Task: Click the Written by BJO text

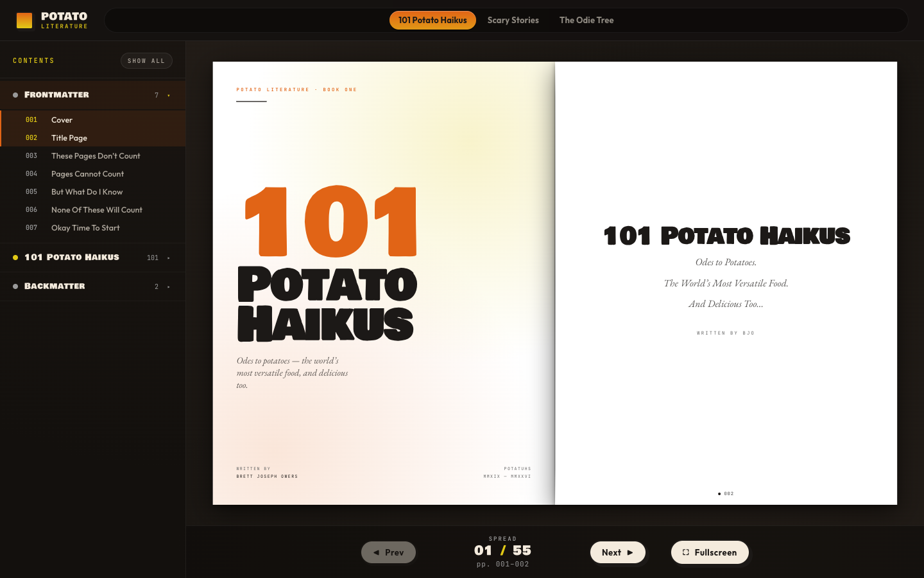Action: click(x=726, y=333)
